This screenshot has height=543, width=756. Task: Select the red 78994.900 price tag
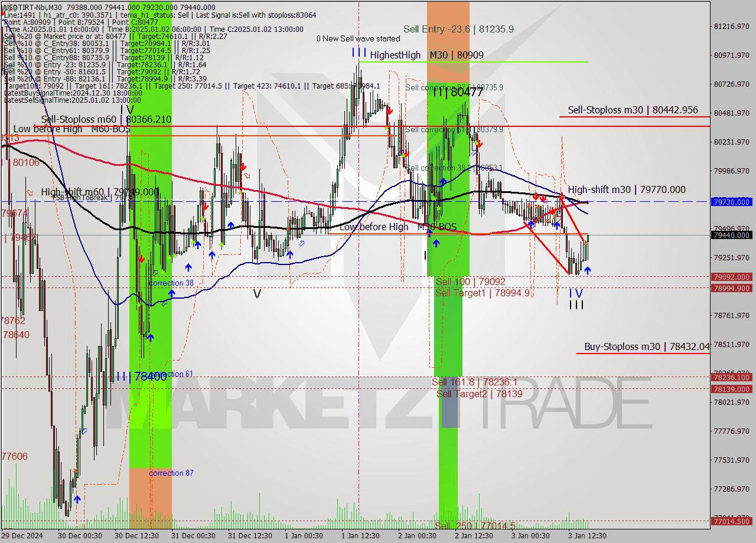(x=732, y=288)
